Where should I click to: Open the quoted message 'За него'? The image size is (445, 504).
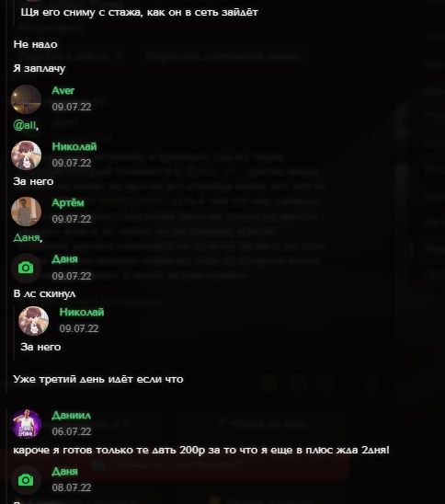pos(40,347)
